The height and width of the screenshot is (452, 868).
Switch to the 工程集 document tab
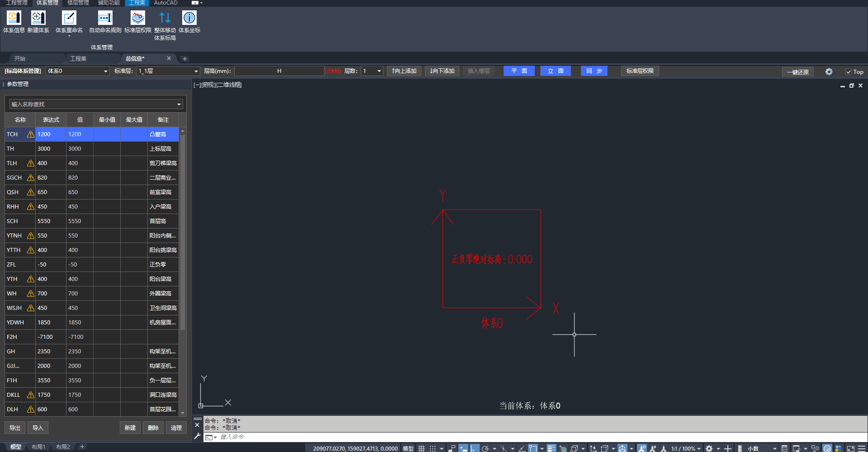coord(78,58)
